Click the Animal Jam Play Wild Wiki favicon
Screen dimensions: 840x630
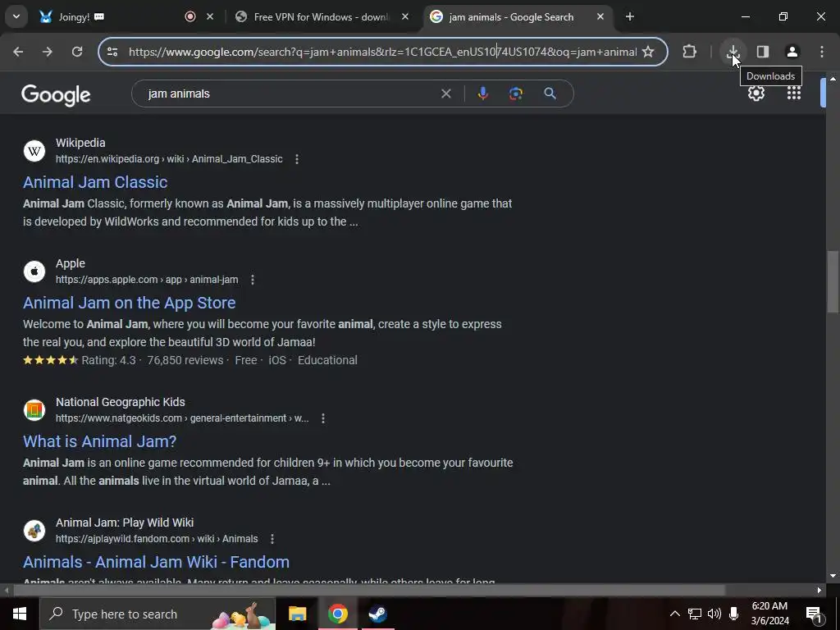tap(34, 531)
